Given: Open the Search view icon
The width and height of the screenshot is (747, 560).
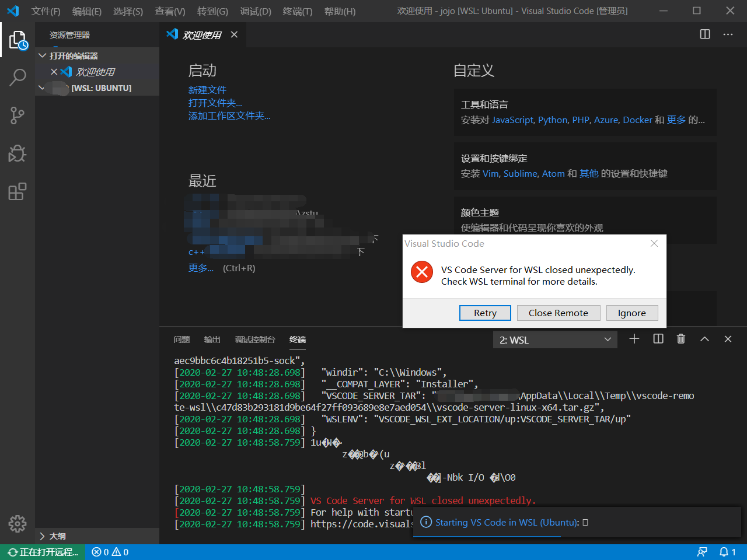Looking at the screenshot, I should click(18, 77).
